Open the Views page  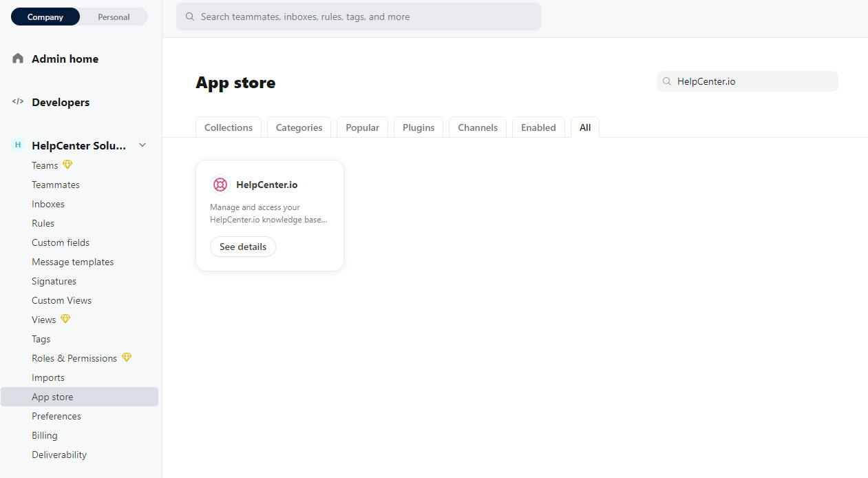click(x=44, y=320)
